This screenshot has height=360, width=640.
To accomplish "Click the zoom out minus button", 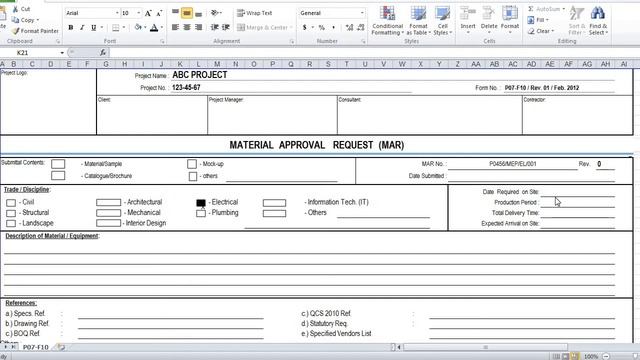I will click(606, 356).
